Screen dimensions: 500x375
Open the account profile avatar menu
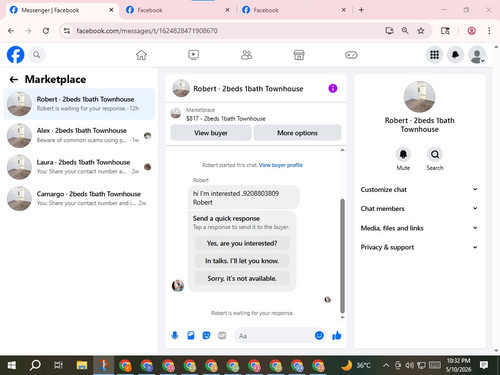tap(477, 55)
